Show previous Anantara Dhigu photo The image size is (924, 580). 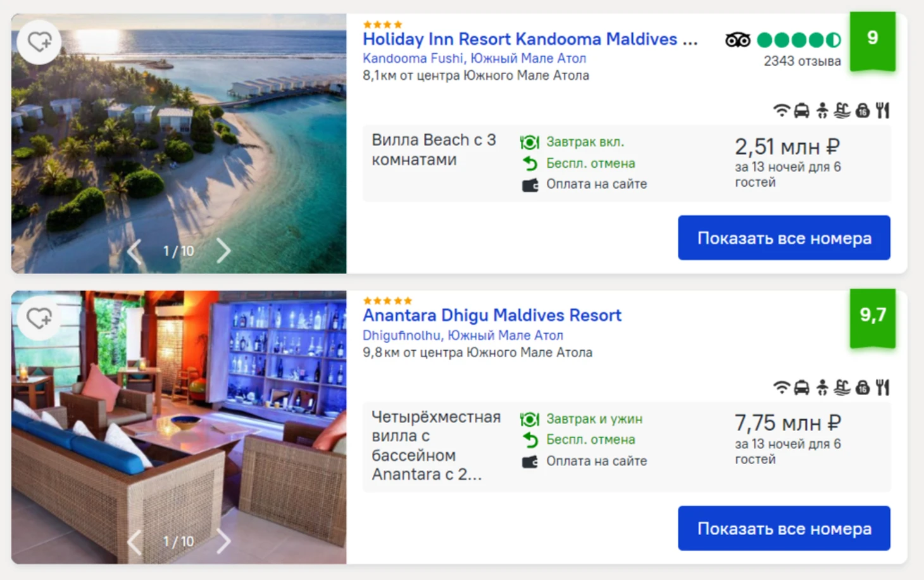[134, 542]
